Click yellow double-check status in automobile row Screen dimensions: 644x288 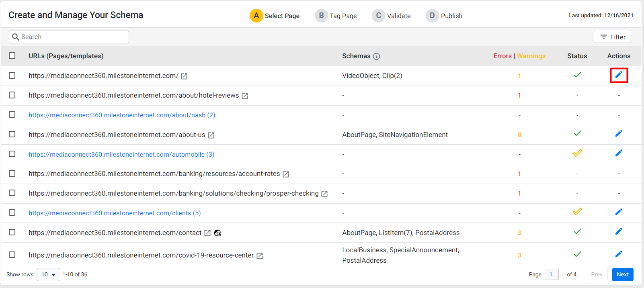pos(577,153)
